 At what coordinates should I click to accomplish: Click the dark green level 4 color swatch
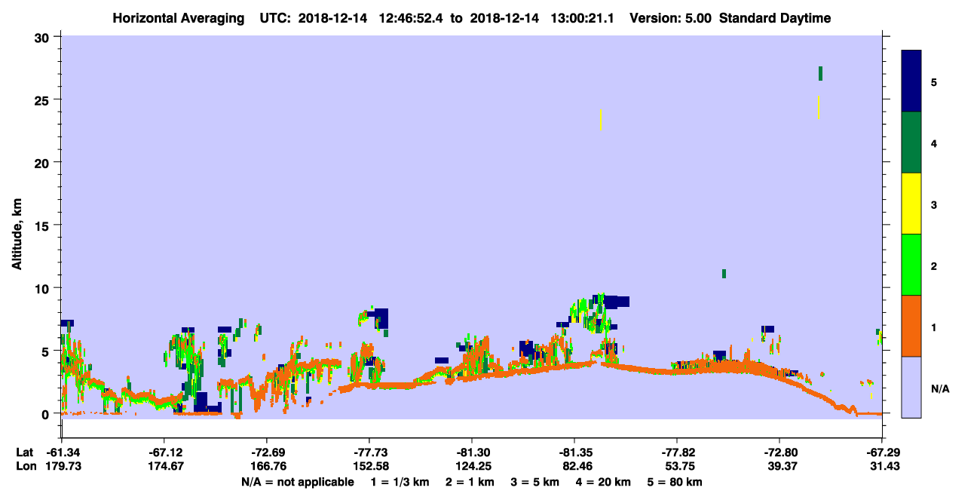(911, 143)
